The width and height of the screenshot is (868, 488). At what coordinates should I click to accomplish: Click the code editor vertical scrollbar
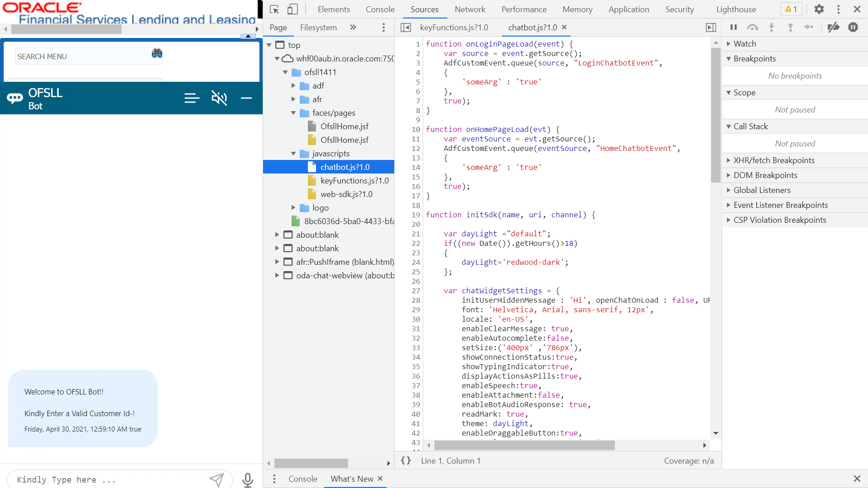click(716, 115)
